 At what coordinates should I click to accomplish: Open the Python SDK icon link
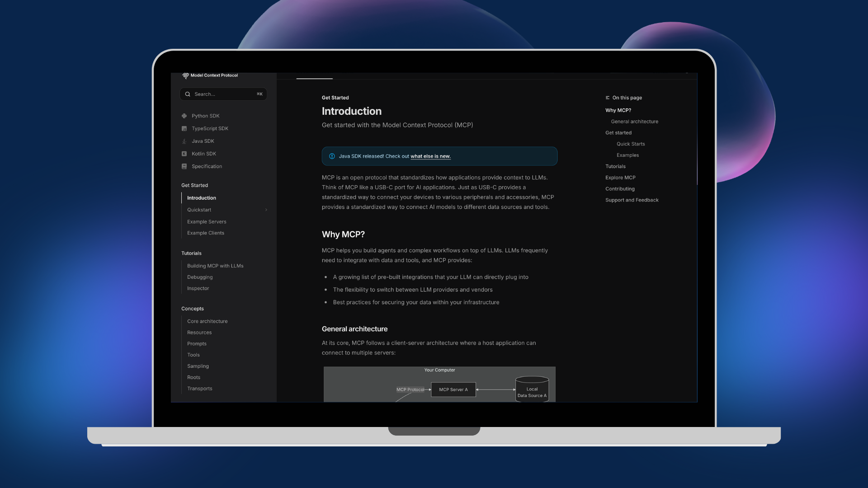[184, 116]
